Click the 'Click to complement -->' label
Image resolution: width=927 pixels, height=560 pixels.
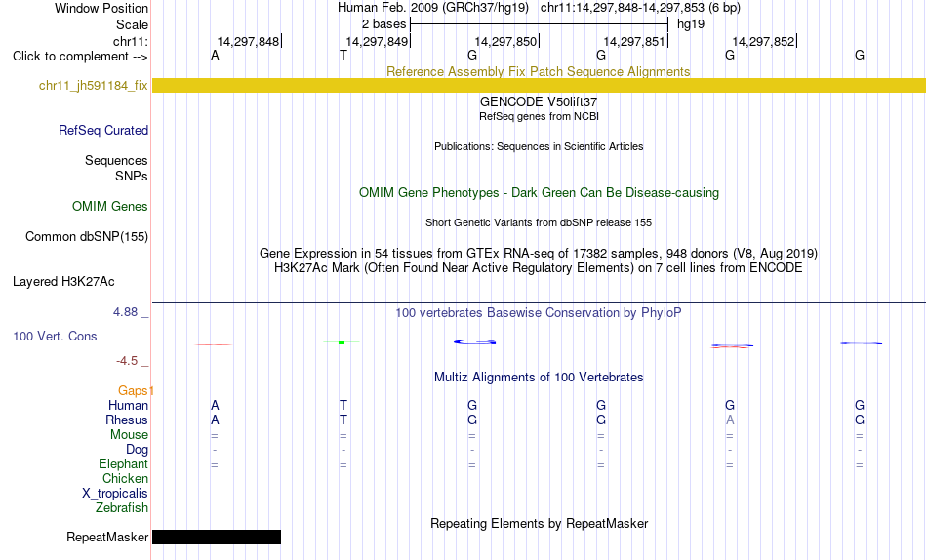pos(80,57)
